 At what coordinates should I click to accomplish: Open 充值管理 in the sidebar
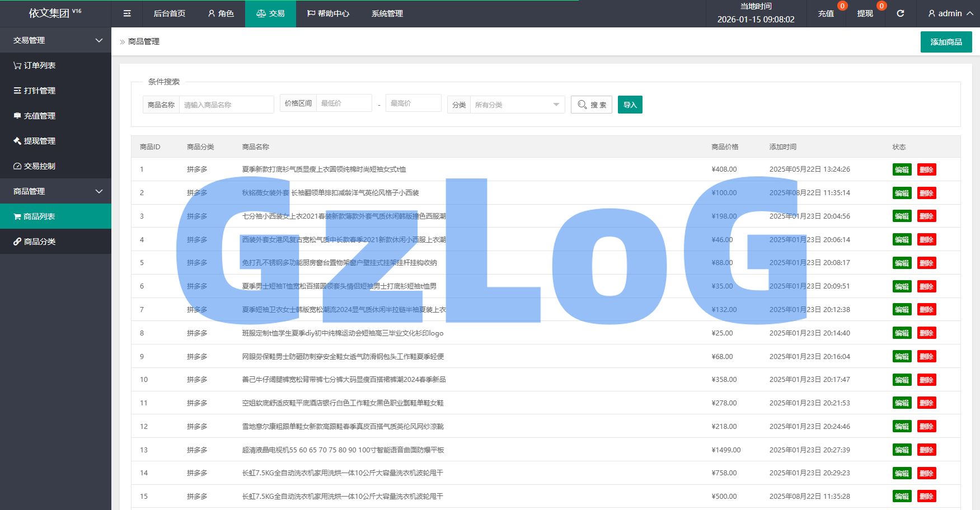click(x=35, y=116)
